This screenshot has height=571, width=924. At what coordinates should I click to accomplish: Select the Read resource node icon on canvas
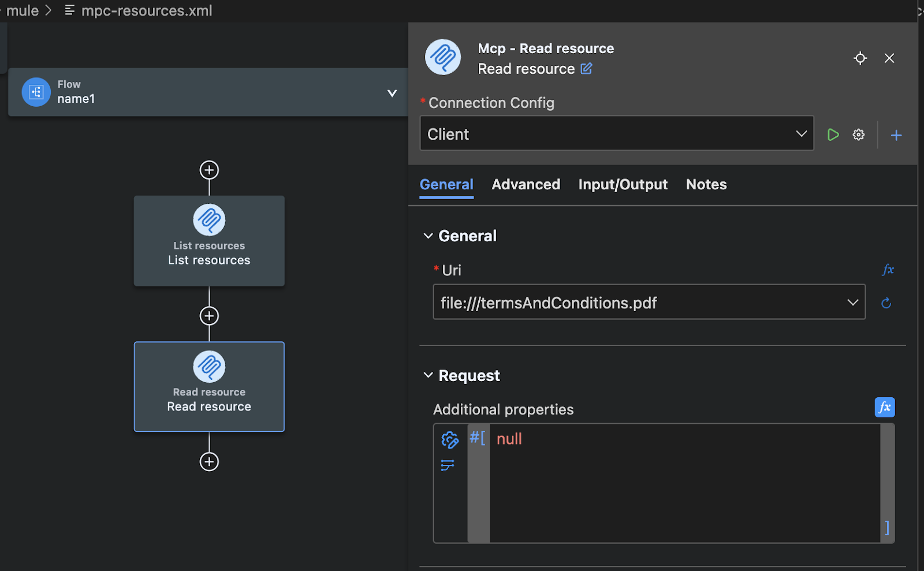click(209, 367)
